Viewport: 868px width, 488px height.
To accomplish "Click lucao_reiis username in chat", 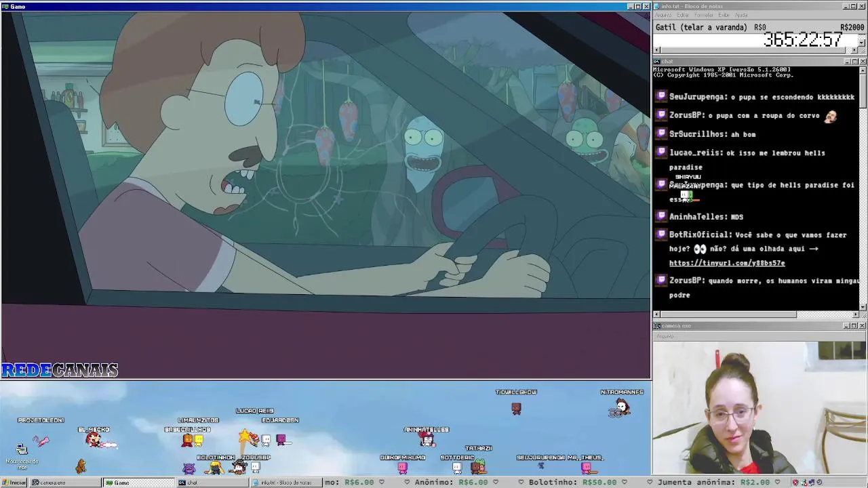I will tap(696, 153).
